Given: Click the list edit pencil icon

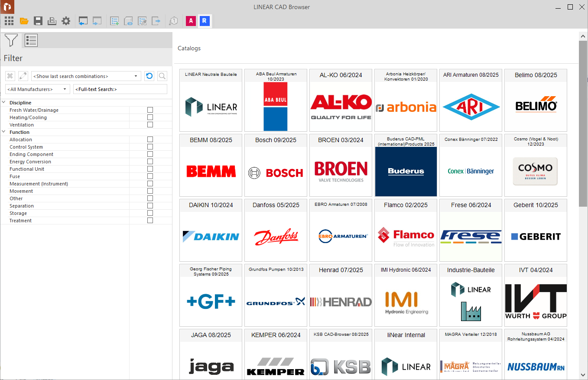Looking at the screenshot, I should (142, 21).
